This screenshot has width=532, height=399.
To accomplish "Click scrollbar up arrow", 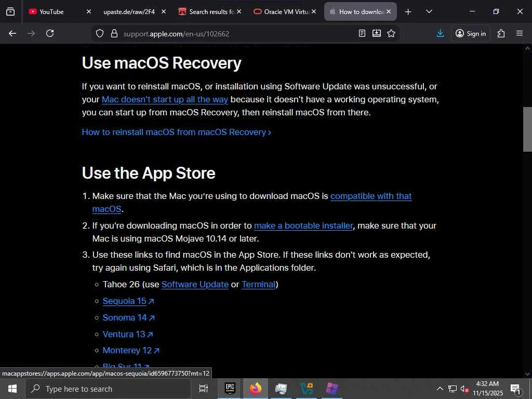I will (x=527, y=48).
